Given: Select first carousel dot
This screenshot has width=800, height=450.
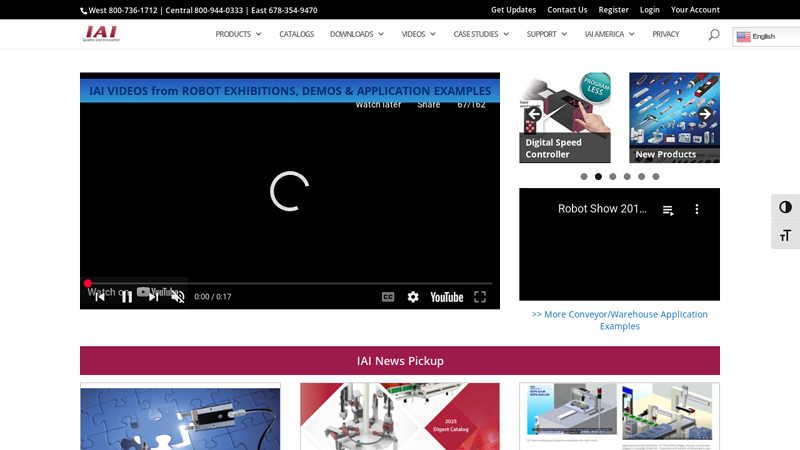Looking at the screenshot, I should (584, 177).
